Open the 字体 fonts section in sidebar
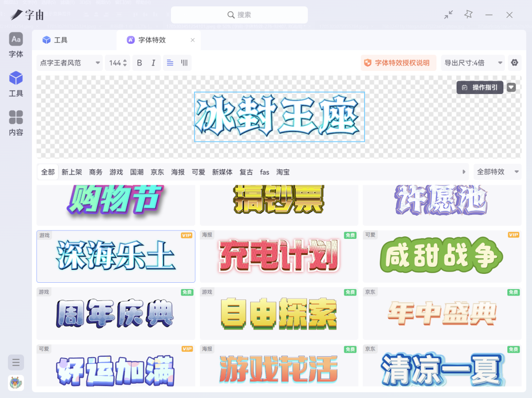This screenshot has height=398, width=532. tap(16, 45)
